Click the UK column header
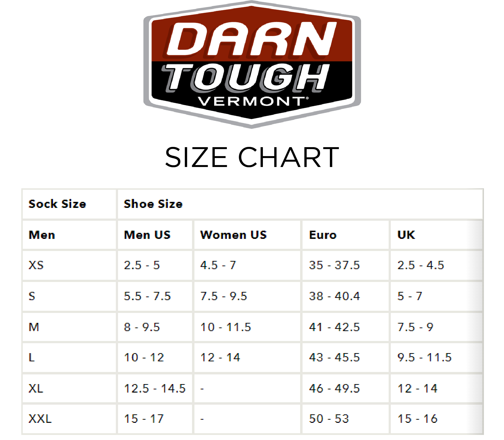The image size is (504, 440). 406,235
